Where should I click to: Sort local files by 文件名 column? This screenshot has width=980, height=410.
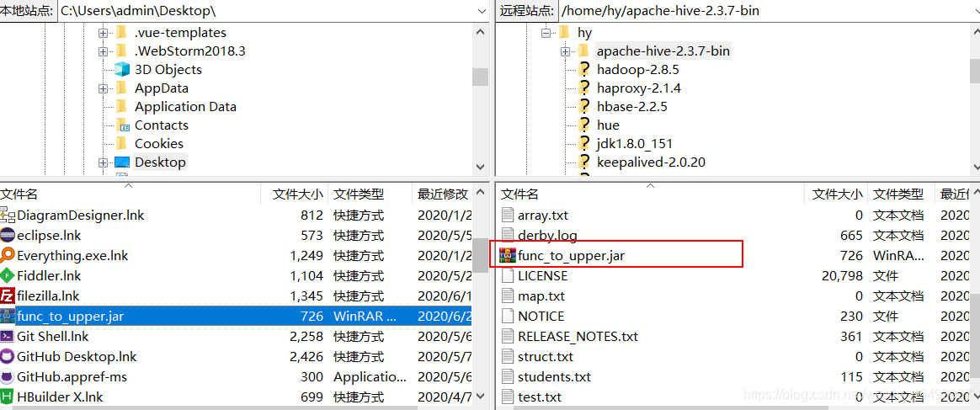pos(130,194)
